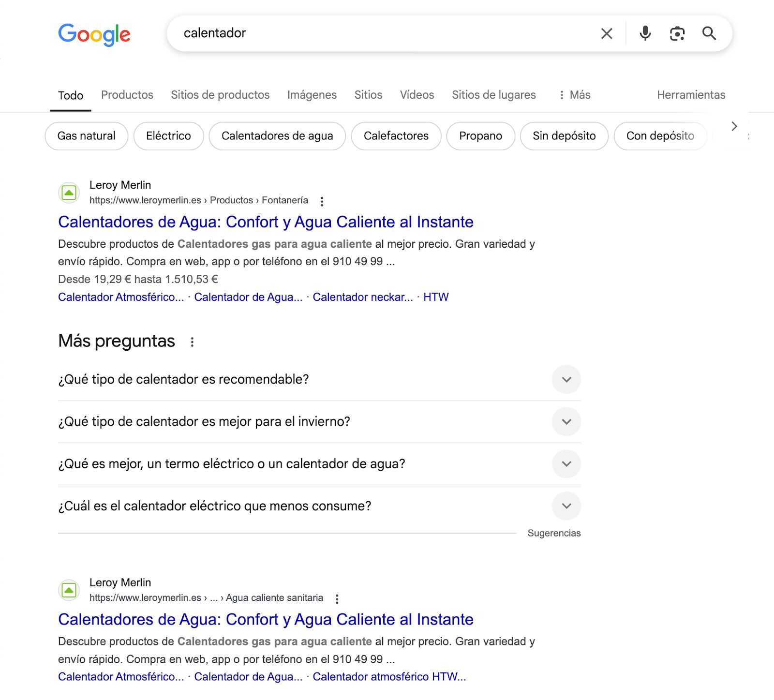The width and height of the screenshot is (774, 700).
Task: Start a voice search with the microphone
Action: coord(644,33)
